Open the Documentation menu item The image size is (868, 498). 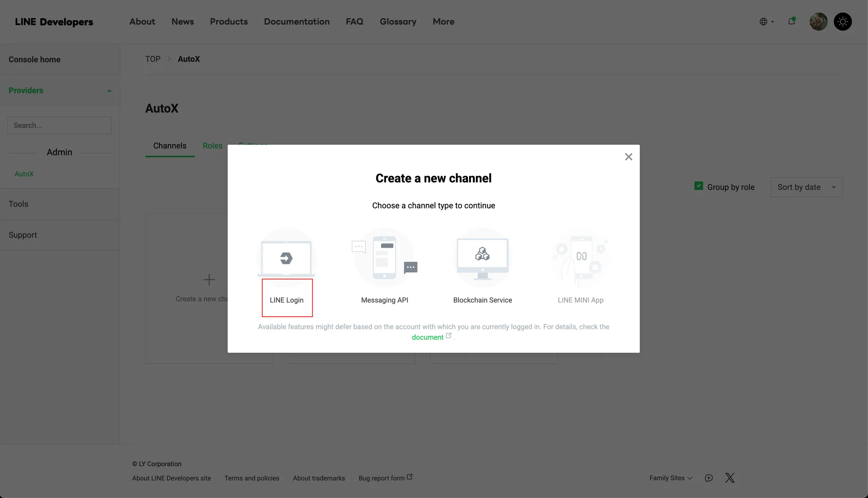point(296,22)
